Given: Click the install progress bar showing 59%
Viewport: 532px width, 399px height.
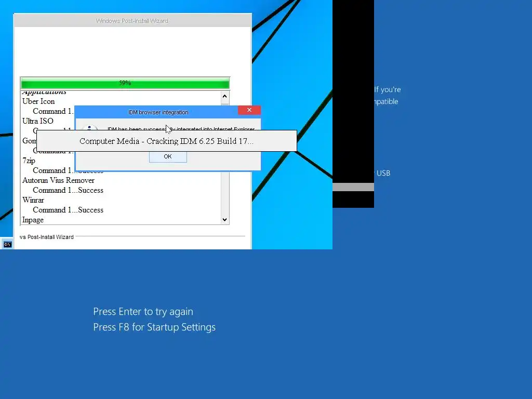Looking at the screenshot, I should click(x=125, y=83).
